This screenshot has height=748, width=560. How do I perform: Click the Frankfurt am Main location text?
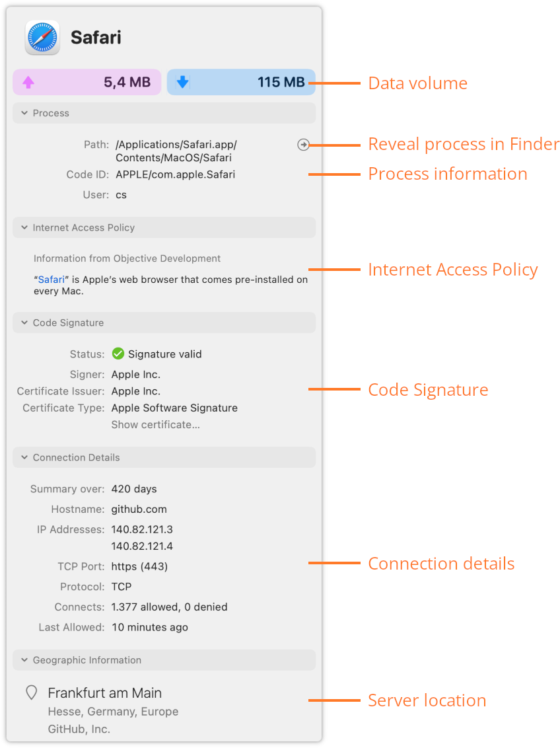click(x=105, y=692)
